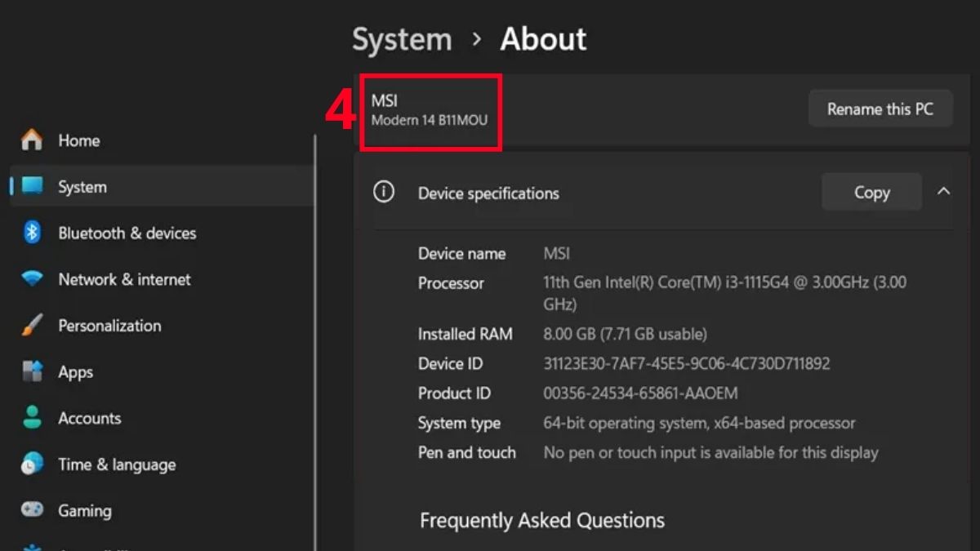Click the i3-1115G4 processor value
Image resolution: width=980 pixels, height=551 pixels.
click(724, 293)
